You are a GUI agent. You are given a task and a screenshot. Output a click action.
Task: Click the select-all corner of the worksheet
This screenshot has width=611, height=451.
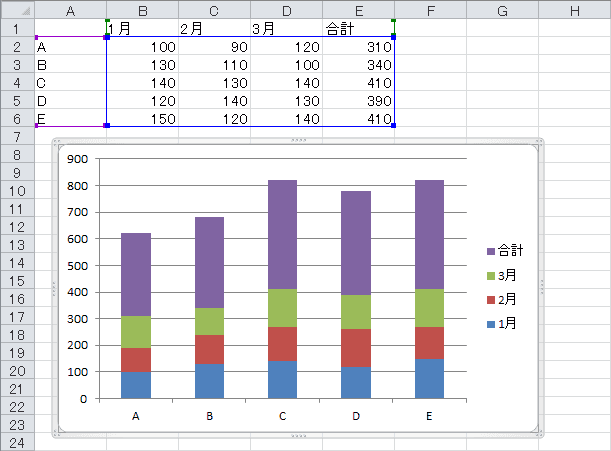coord(17,10)
